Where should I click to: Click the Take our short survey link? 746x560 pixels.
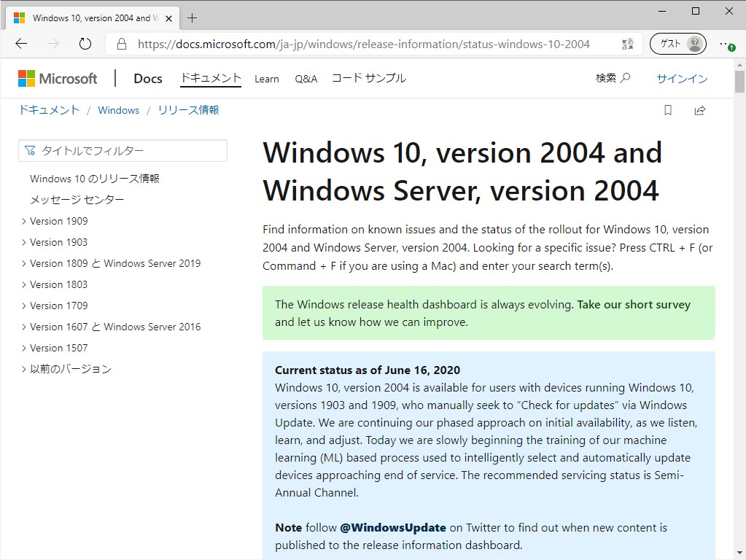(x=634, y=305)
